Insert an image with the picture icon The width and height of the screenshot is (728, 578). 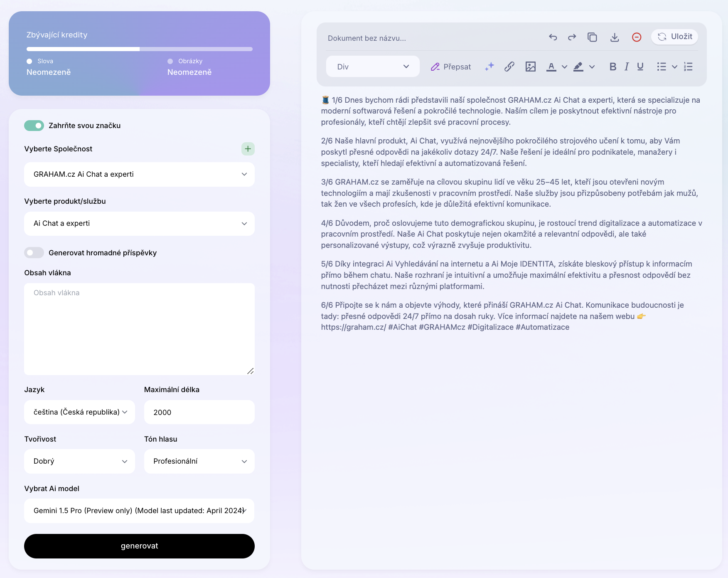(x=531, y=67)
